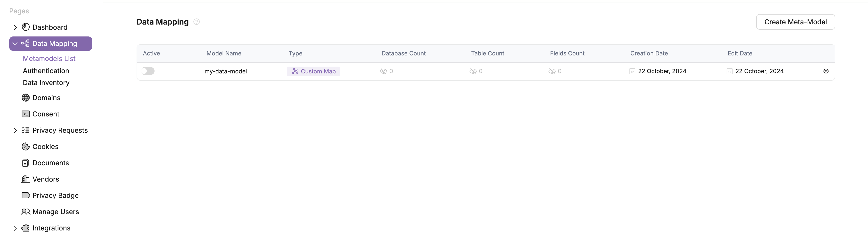Click the Pages sidebar heading
Image resolution: width=868 pixels, height=246 pixels.
pyautogui.click(x=19, y=11)
